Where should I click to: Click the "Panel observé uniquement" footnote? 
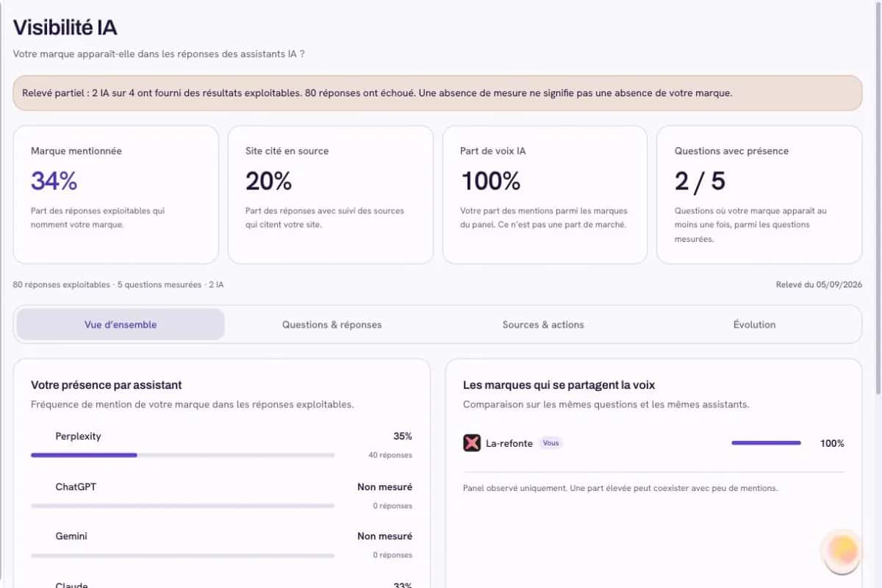pyautogui.click(x=620, y=488)
